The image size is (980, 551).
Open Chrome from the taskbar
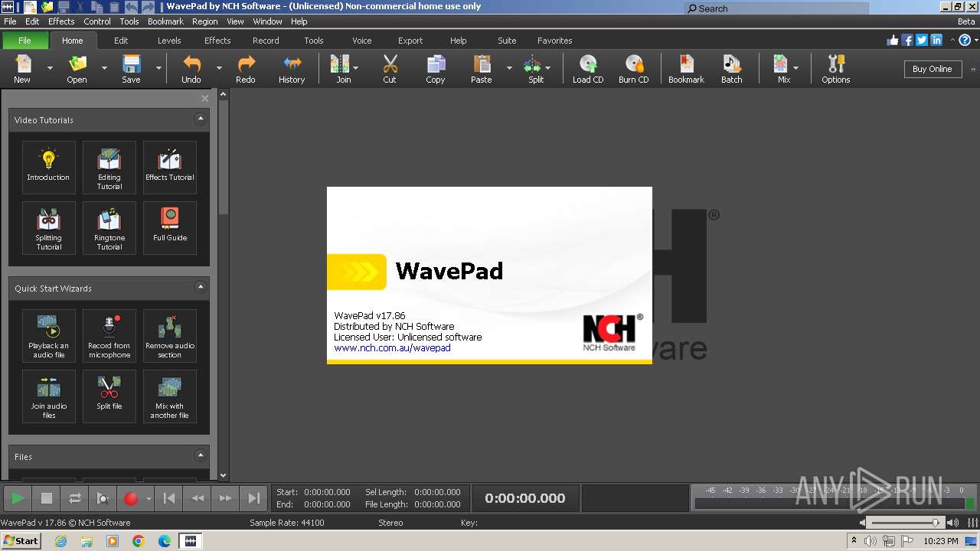(x=139, y=541)
